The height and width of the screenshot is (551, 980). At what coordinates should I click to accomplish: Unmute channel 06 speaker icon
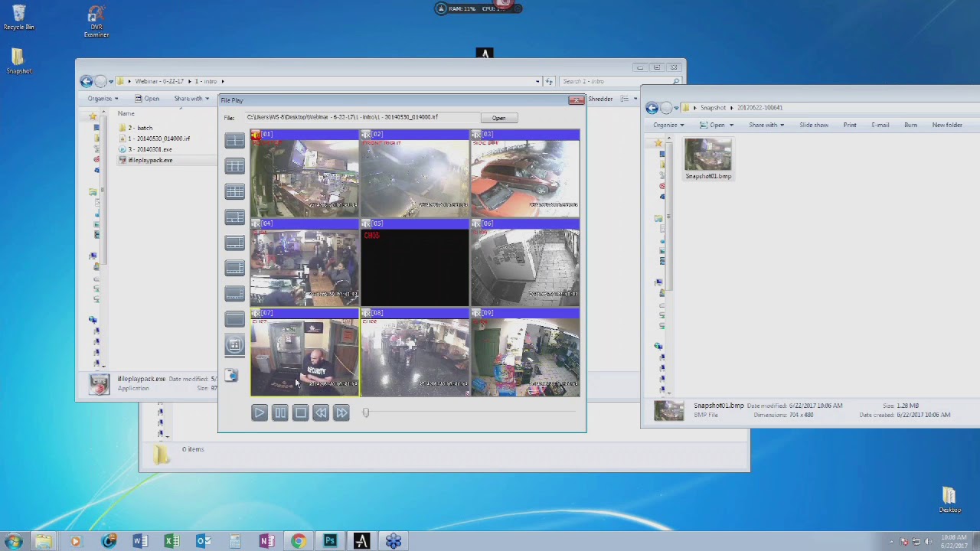476,223
